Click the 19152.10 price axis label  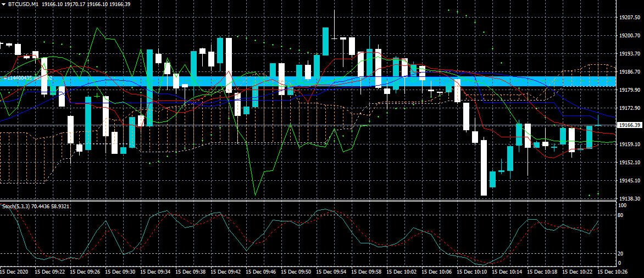tap(629, 163)
